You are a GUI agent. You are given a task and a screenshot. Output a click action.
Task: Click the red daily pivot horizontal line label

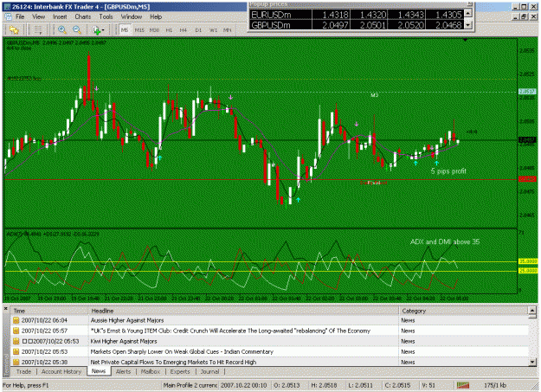[x=373, y=183]
